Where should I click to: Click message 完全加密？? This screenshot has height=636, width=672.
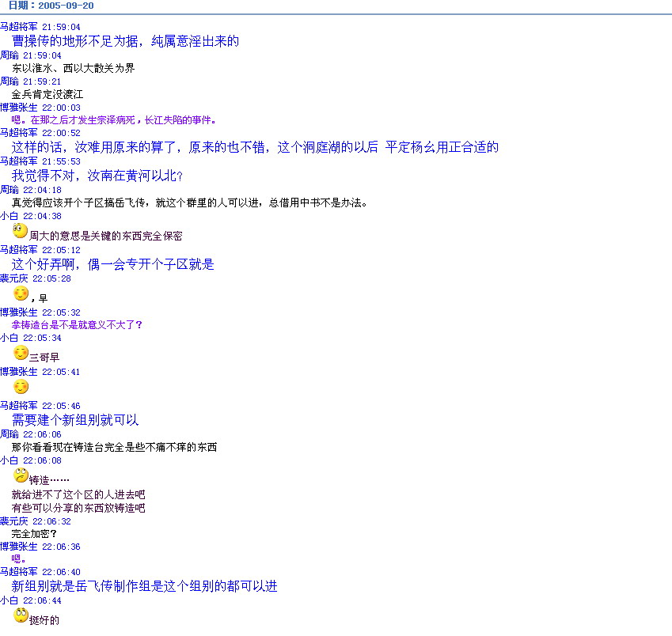tap(34, 534)
